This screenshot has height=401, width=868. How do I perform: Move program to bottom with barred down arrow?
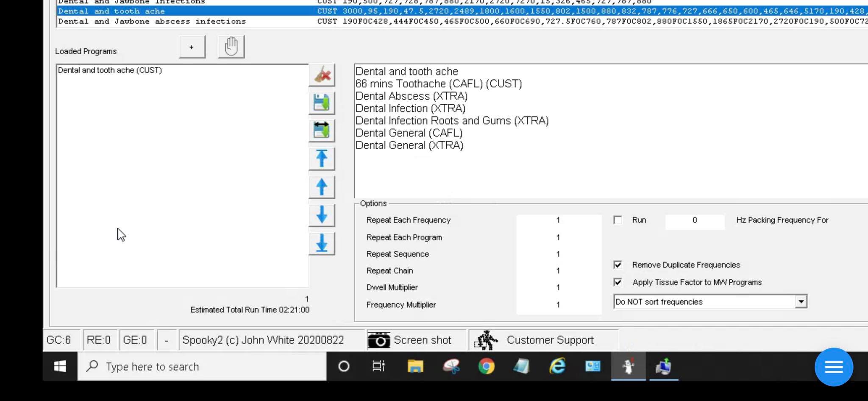pyautogui.click(x=322, y=243)
